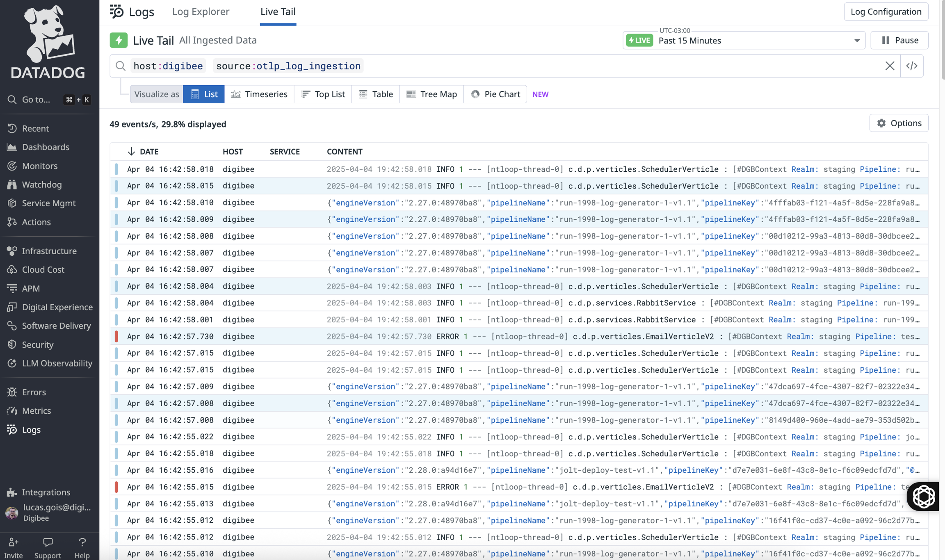Expand the Past 15 Minutes time dropdown
This screenshot has height=560, width=945.
tap(857, 41)
